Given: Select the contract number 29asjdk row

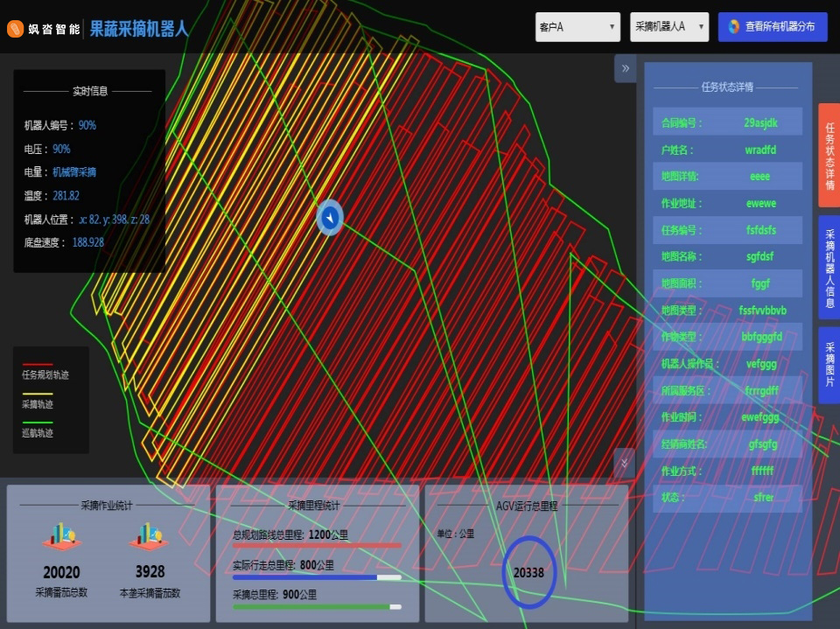Looking at the screenshot, I should 727,123.
